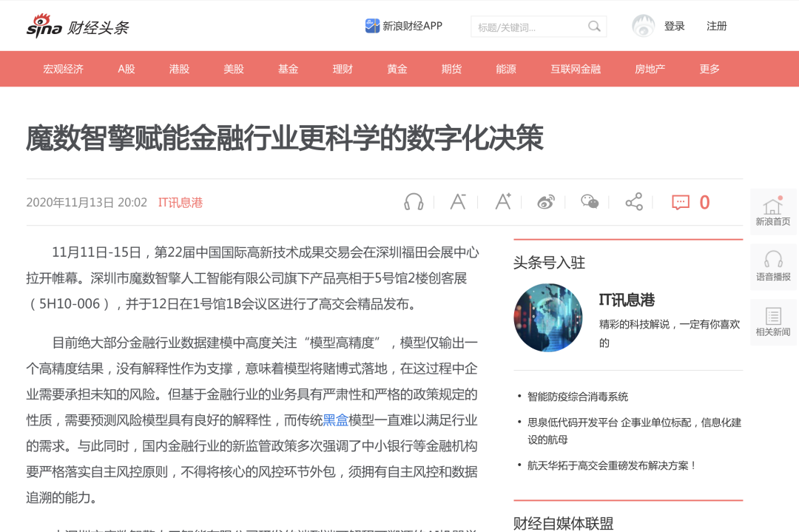799x532 pixels.
Task: Go to 新浪首页 sidebar icon
Action: (x=773, y=212)
